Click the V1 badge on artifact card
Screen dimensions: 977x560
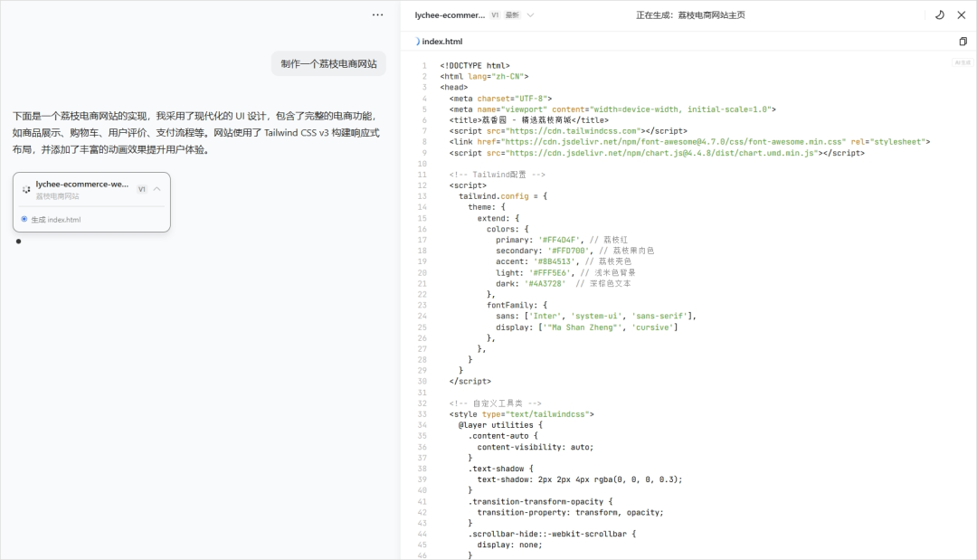[142, 189]
